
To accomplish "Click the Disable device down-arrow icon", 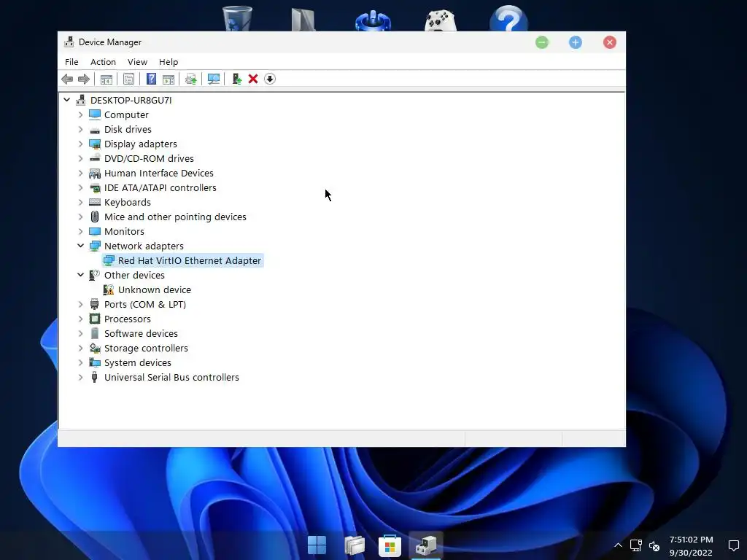I will click(x=270, y=79).
